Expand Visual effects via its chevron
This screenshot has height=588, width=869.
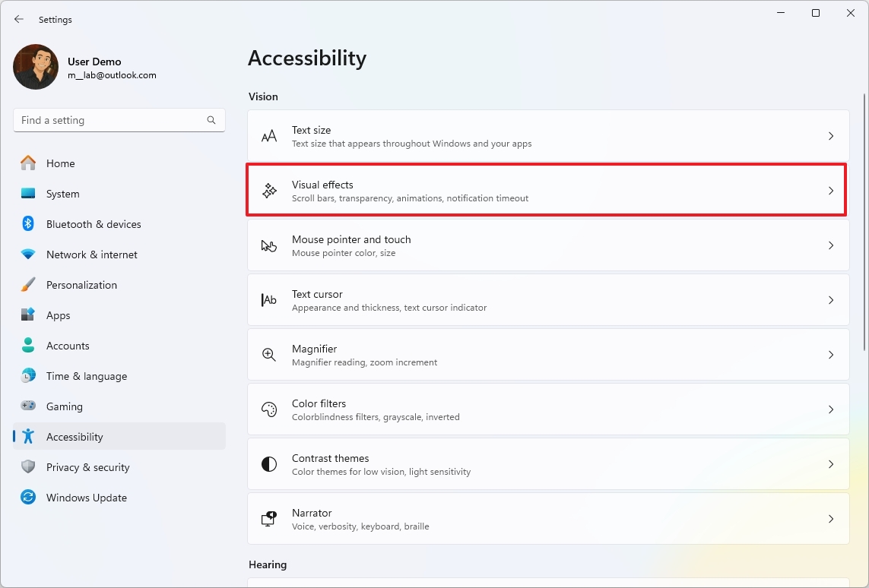coord(830,191)
